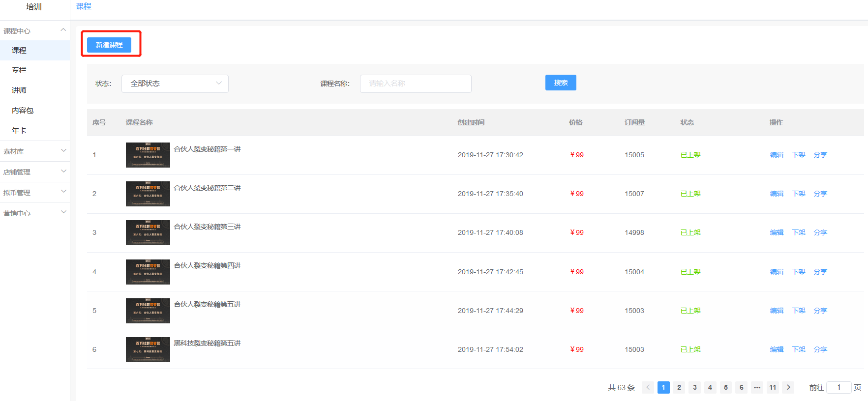This screenshot has width=868, height=401.
Task: Click the 搜索 button
Action: [x=560, y=83]
